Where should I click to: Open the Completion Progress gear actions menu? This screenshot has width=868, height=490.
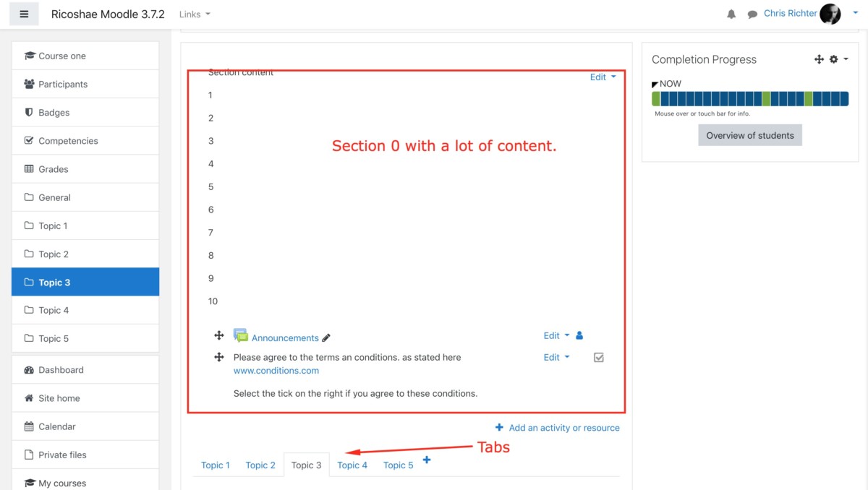click(x=838, y=59)
